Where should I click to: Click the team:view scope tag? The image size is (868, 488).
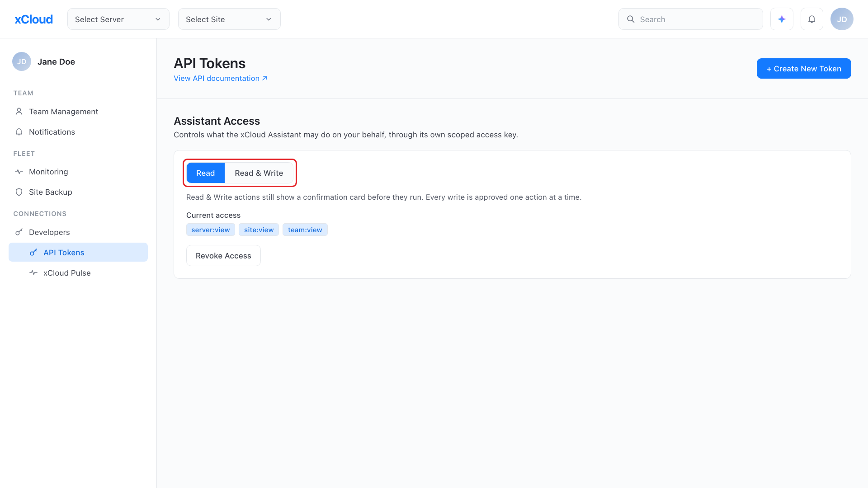tap(305, 230)
